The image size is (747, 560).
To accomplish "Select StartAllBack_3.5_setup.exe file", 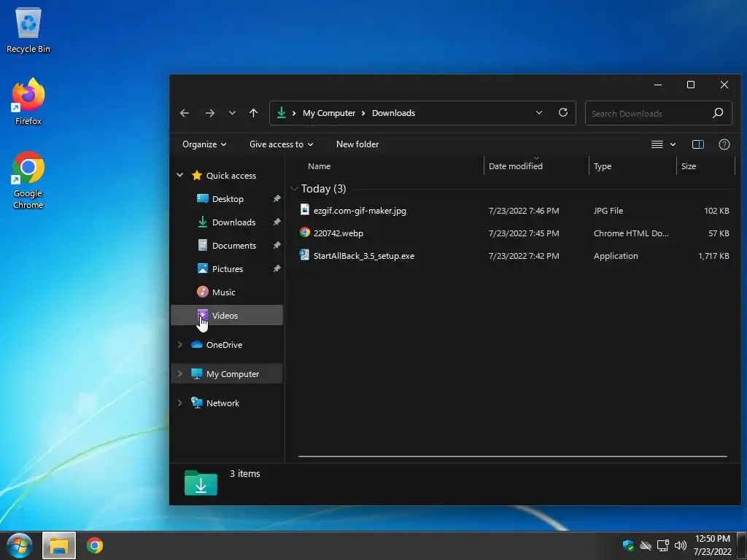I will (364, 256).
